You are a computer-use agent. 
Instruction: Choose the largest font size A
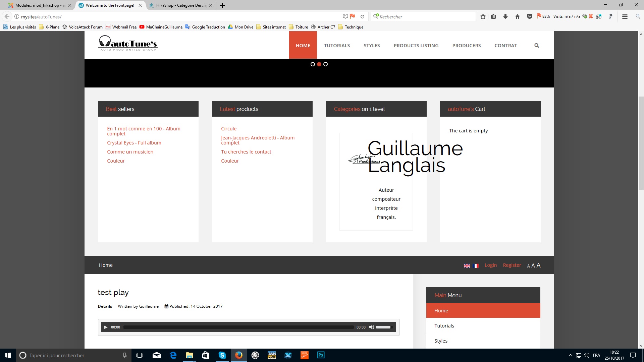(x=538, y=265)
